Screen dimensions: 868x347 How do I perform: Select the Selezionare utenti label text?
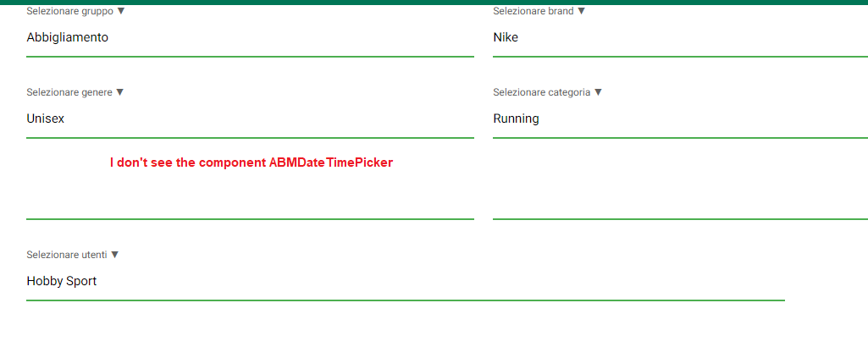coord(67,255)
